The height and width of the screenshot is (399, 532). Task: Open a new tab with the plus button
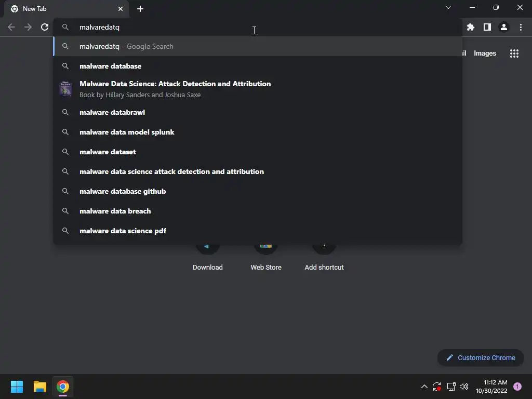coord(140,9)
